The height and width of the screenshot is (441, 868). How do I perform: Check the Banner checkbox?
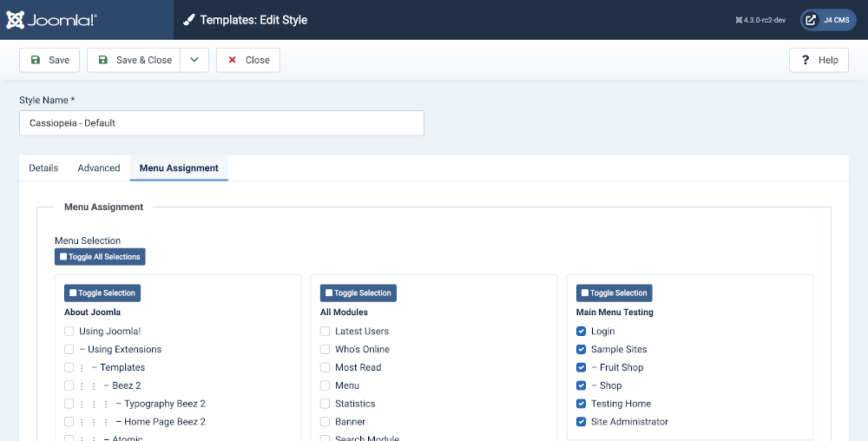[325, 422]
